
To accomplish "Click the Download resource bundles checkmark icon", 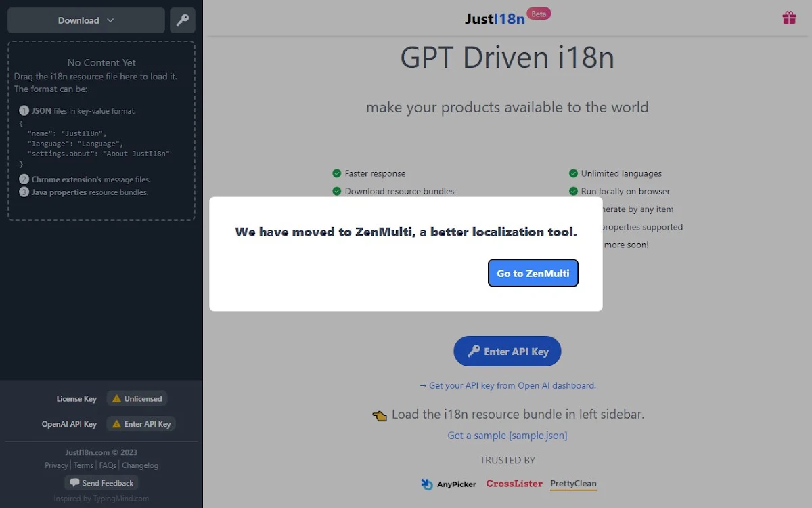I will 337,191.
